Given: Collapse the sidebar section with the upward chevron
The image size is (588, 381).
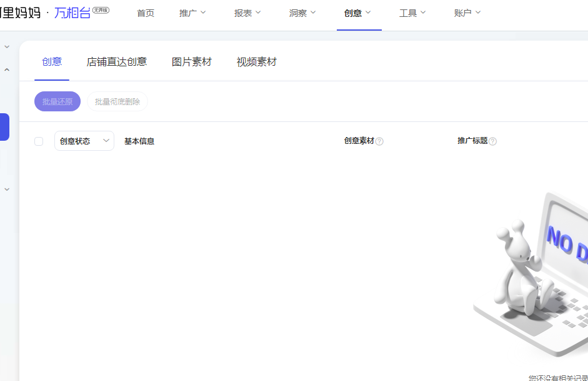Looking at the screenshot, I should tap(7, 70).
